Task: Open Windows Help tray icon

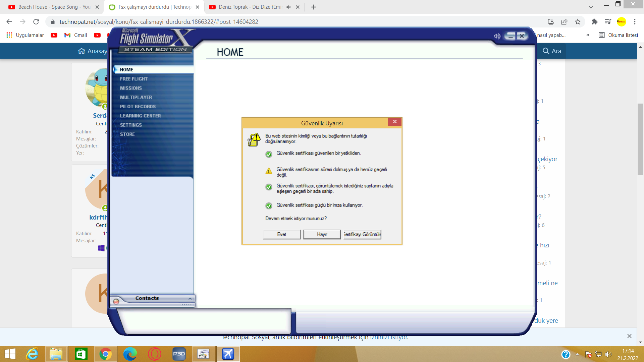Action: [x=566, y=354]
